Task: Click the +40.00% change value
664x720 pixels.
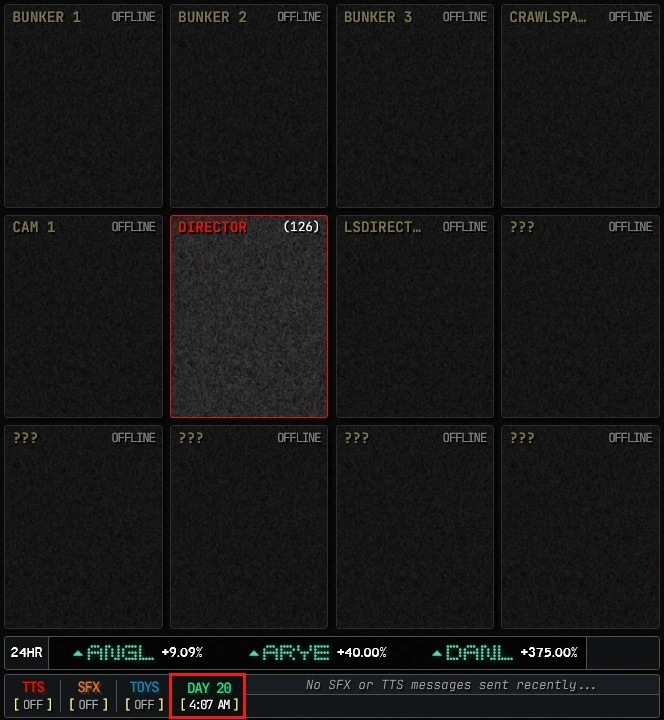Action: 362,652
